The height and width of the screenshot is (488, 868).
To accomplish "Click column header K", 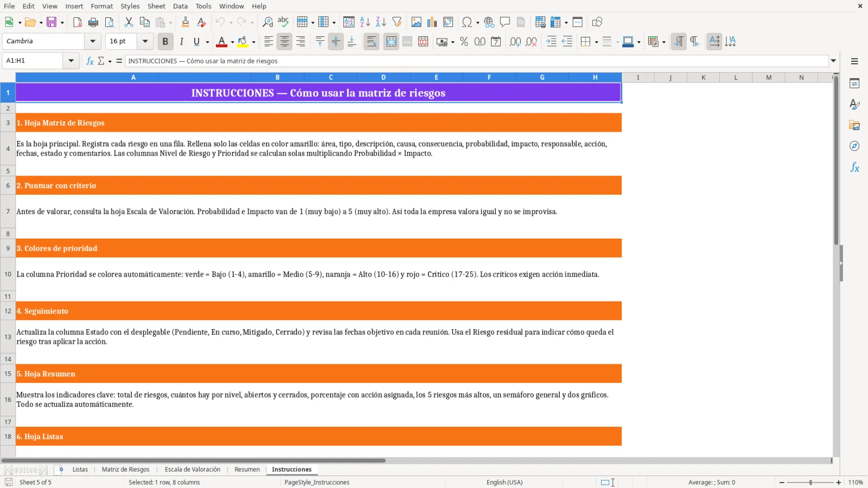I will (704, 78).
